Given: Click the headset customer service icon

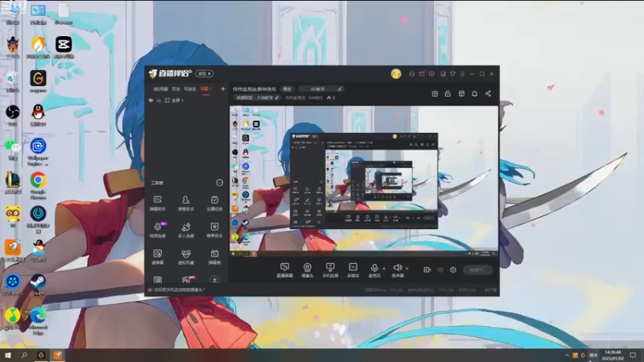Looking at the screenshot, I should 411,74.
